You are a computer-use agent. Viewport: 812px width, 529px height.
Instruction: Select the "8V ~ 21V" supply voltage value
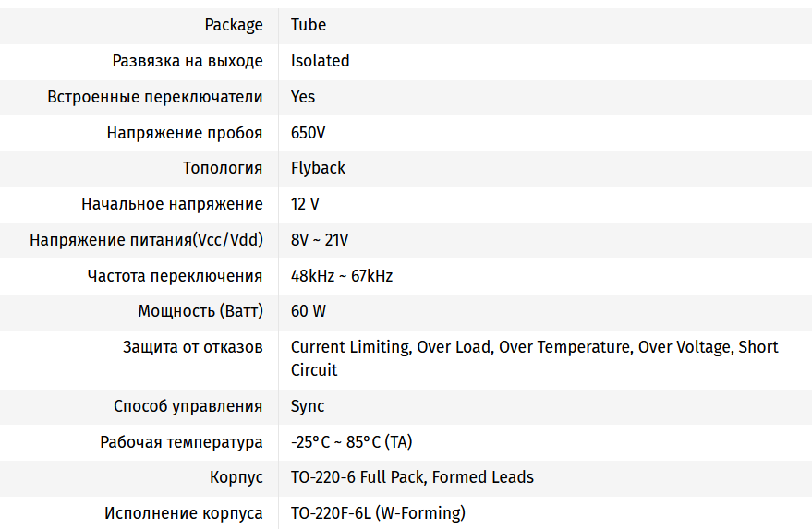(320, 240)
